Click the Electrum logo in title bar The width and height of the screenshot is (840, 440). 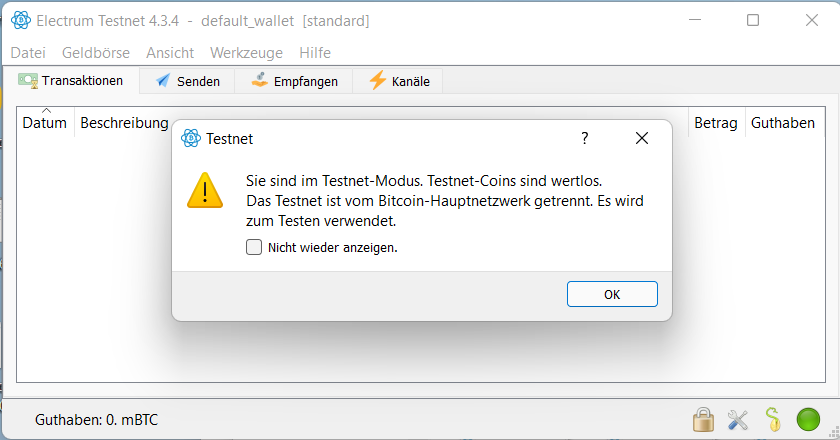point(21,20)
